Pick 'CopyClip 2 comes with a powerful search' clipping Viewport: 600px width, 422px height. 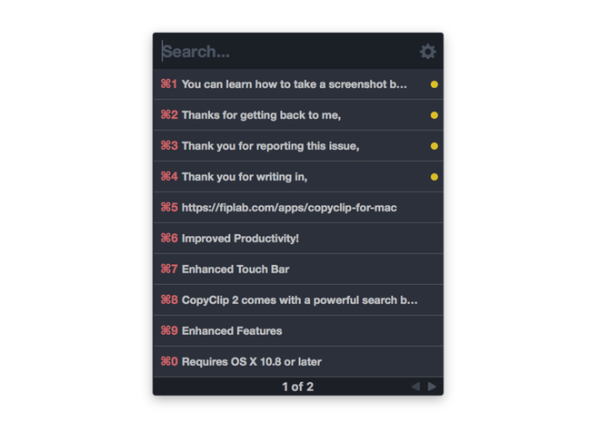(x=298, y=300)
